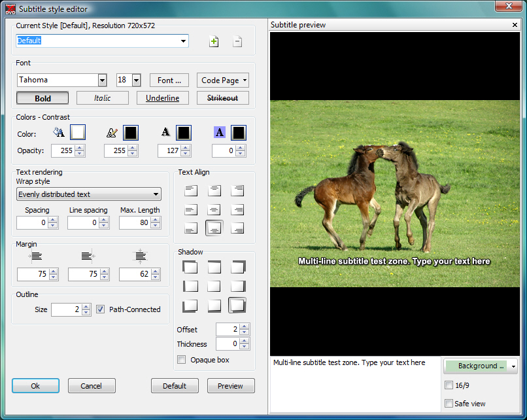Viewport: 527px width, 420px height.
Task: Choose bottom-left shadow direction icon
Action: point(190,306)
